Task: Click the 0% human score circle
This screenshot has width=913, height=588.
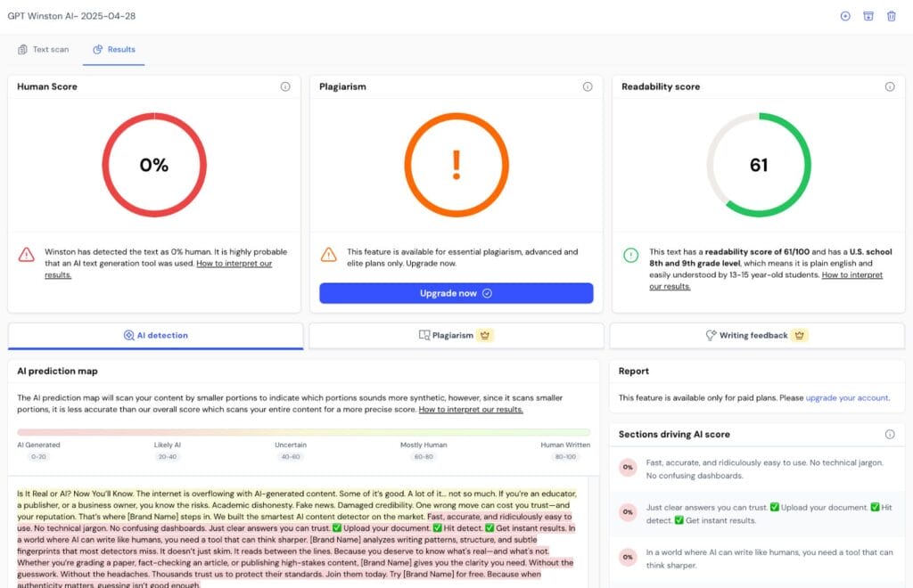Action: [154, 165]
